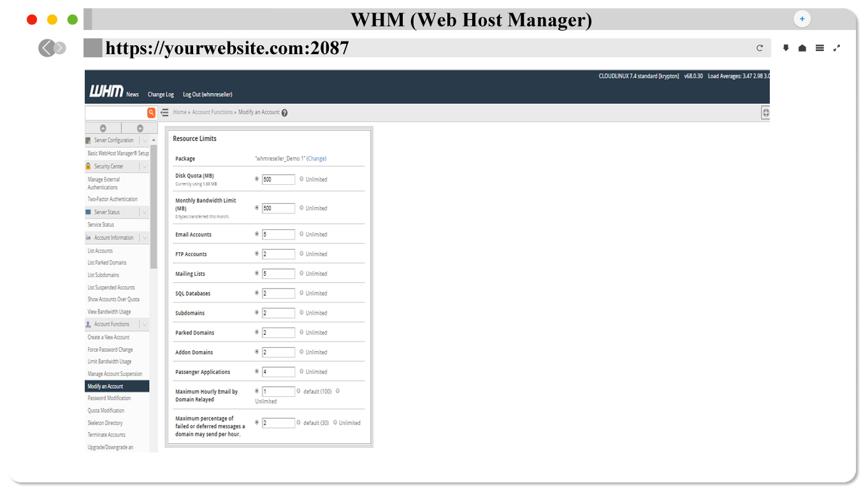Click the sidebar vertical scrollbar

[x=154, y=205]
